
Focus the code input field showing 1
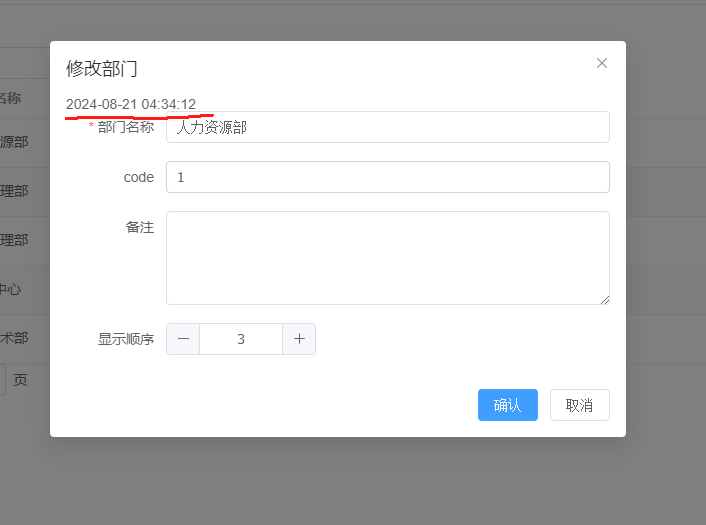pos(388,177)
